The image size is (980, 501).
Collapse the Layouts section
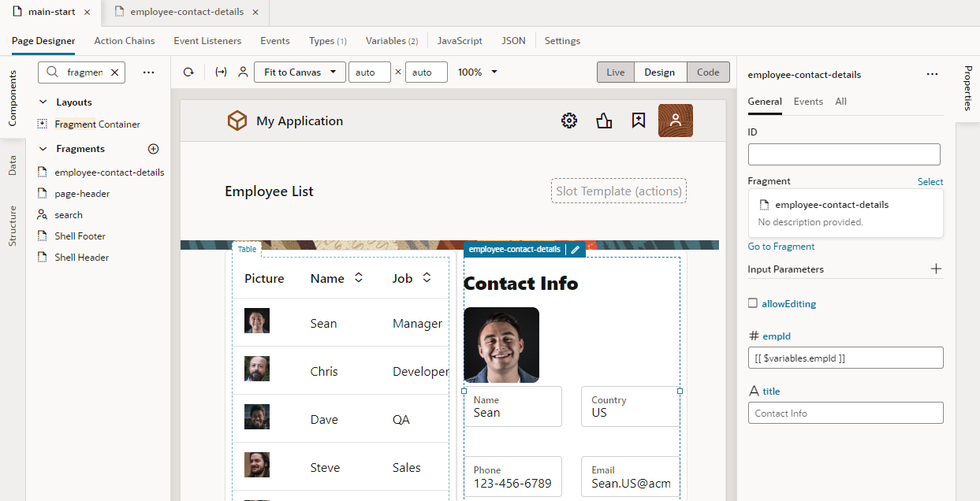click(43, 102)
